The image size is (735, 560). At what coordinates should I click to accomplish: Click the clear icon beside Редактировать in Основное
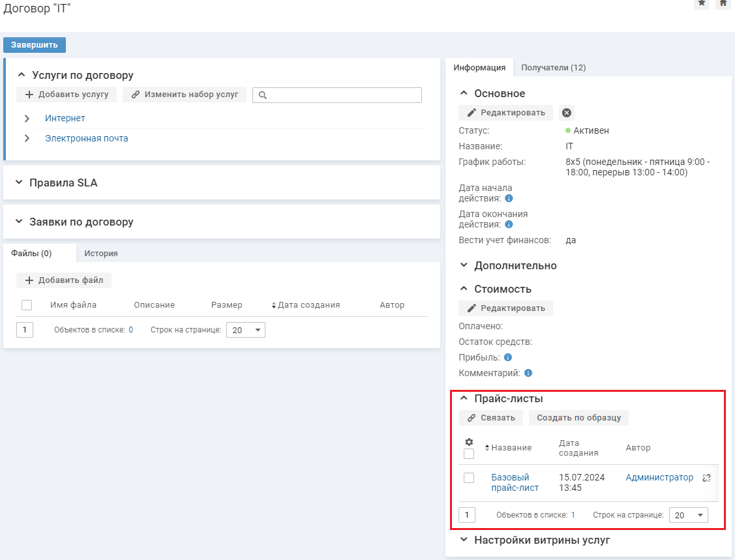(x=567, y=113)
